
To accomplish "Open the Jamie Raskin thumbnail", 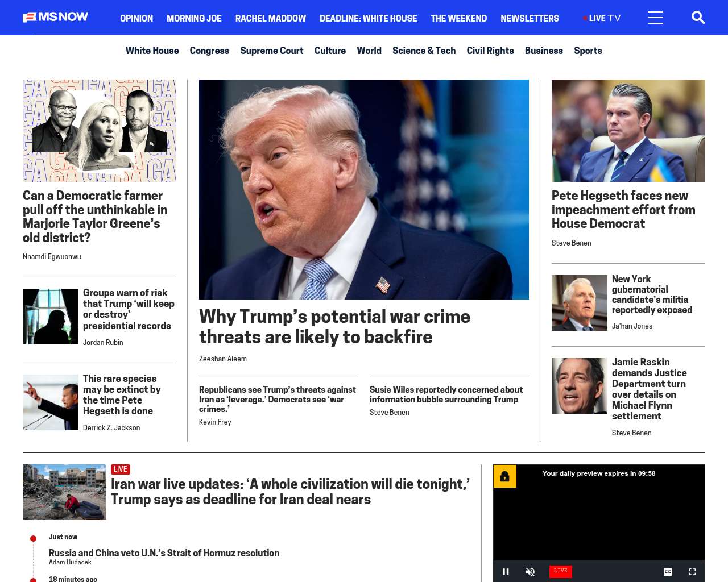I will (x=580, y=386).
